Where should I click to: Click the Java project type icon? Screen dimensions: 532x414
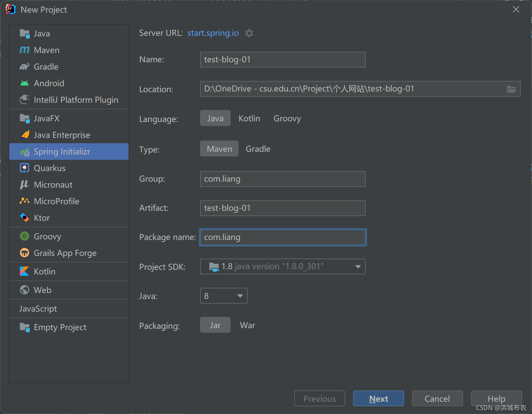pos(25,33)
